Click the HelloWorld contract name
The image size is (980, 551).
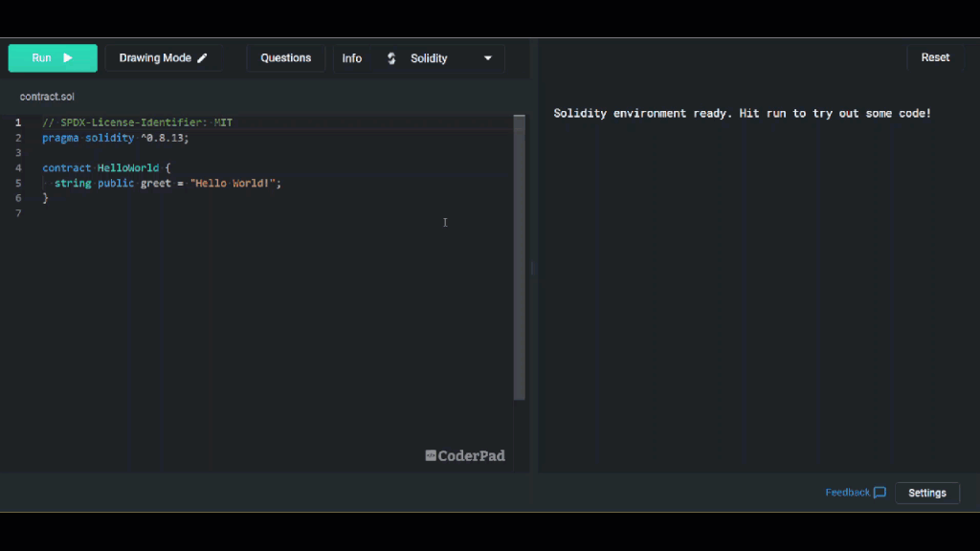[128, 167]
